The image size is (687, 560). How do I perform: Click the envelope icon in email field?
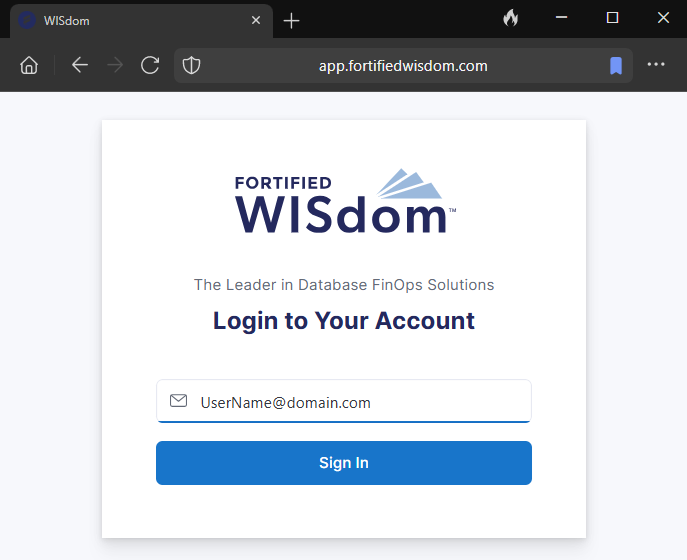(178, 401)
